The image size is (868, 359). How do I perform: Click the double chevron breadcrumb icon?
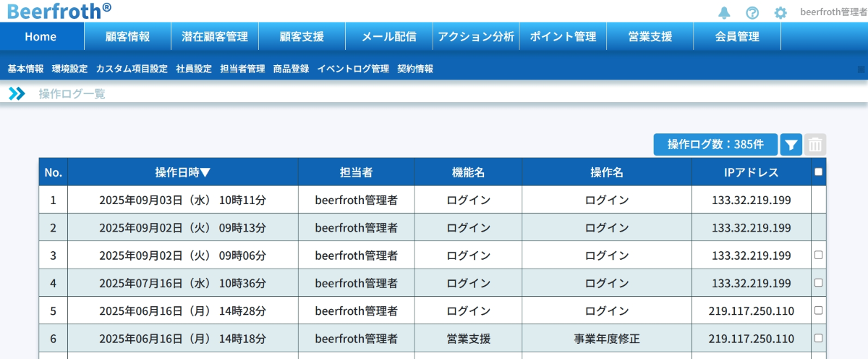click(x=17, y=93)
